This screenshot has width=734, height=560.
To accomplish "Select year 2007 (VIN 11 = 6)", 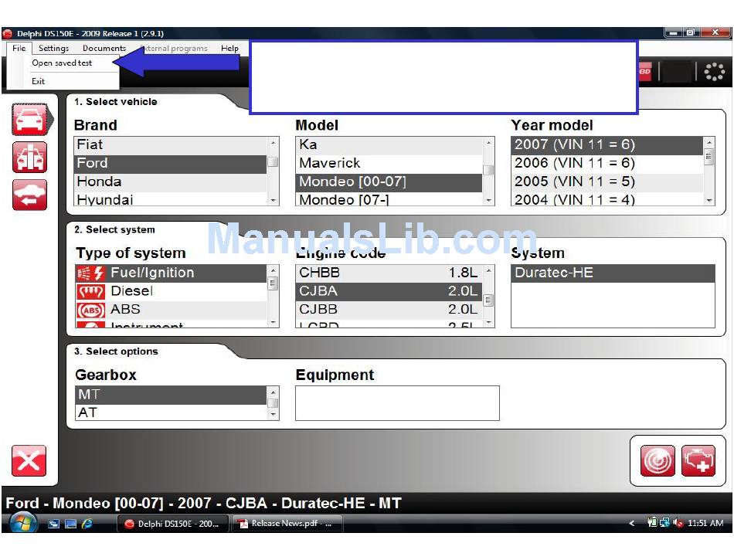I will click(607, 144).
